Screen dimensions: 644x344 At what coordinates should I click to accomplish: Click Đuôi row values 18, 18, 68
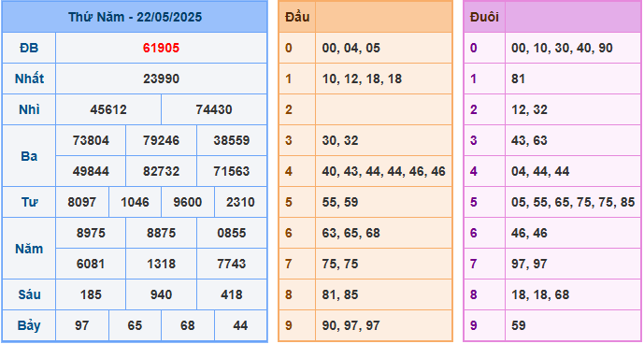(x=540, y=294)
